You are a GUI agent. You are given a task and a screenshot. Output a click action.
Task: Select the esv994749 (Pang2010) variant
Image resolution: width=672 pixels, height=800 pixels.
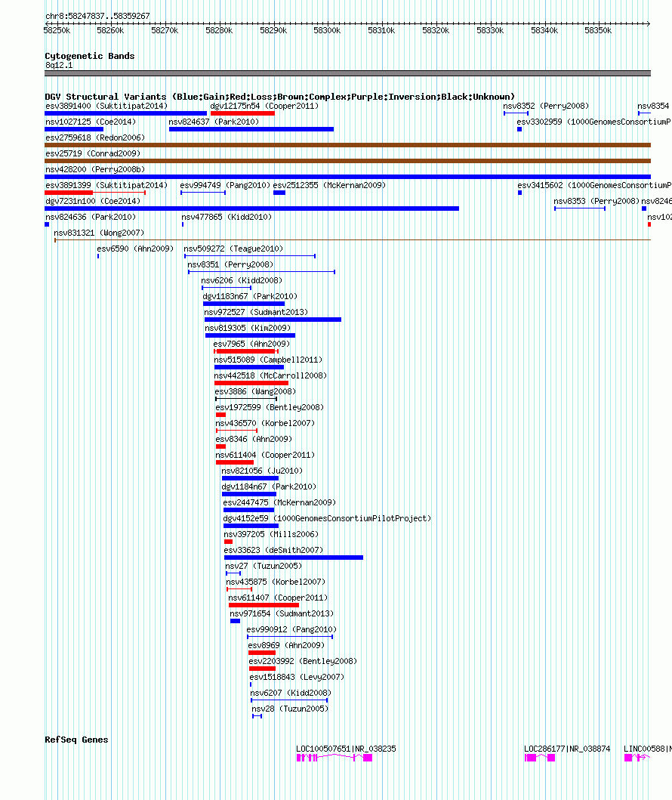[225, 185]
